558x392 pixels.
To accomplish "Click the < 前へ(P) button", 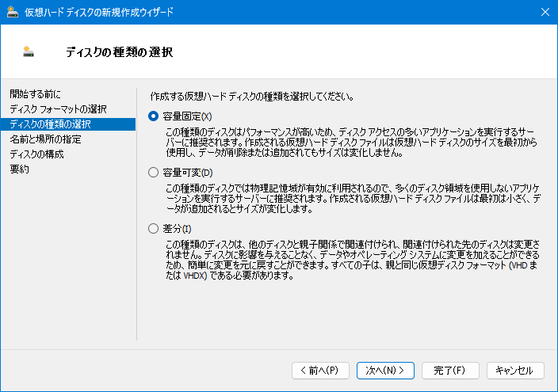I will coord(320,371).
